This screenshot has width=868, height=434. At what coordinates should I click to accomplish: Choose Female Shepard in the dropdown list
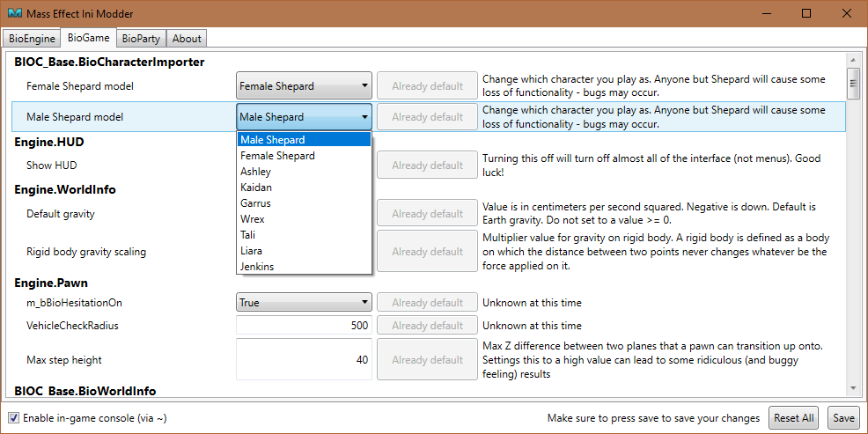click(x=304, y=156)
